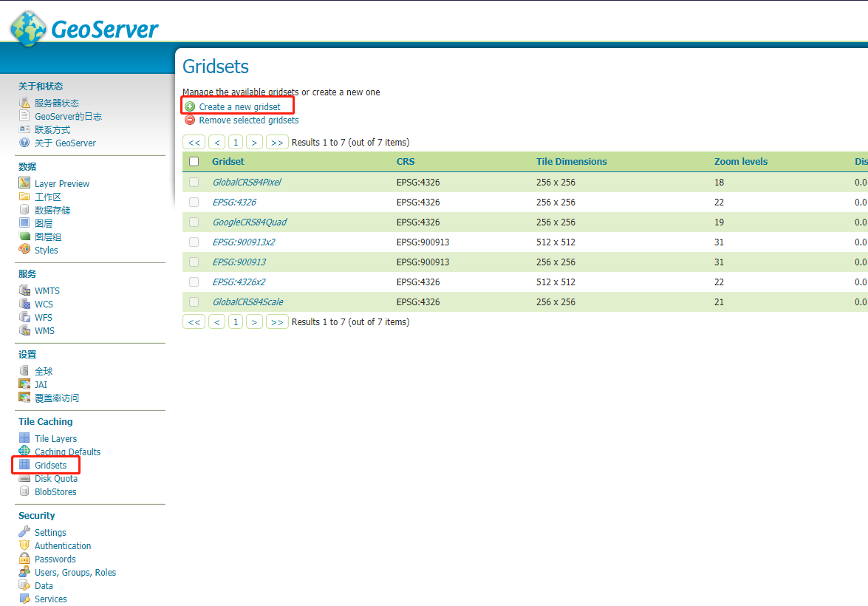Click the global settings server icon
868x606 pixels.
point(24,370)
